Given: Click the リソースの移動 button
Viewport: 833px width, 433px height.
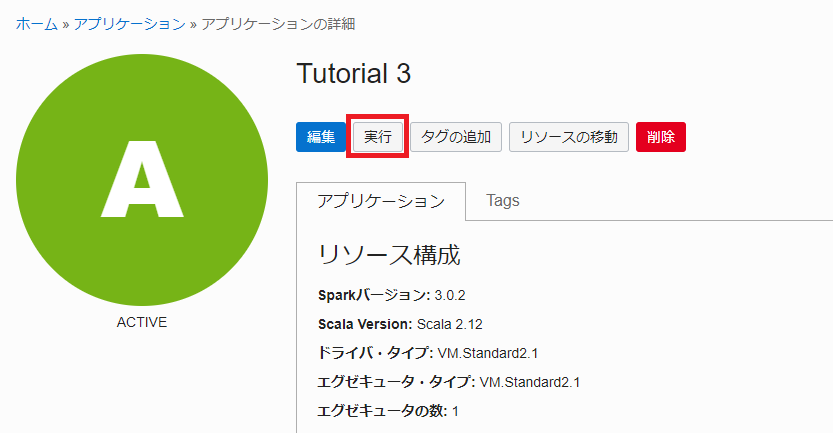Looking at the screenshot, I should tap(568, 137).
